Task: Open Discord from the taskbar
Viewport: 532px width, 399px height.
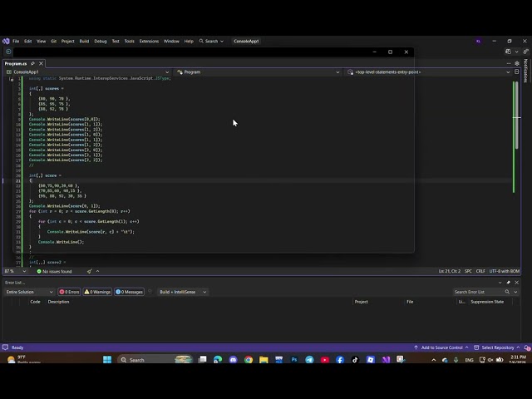Action: (x=233, y=360)
